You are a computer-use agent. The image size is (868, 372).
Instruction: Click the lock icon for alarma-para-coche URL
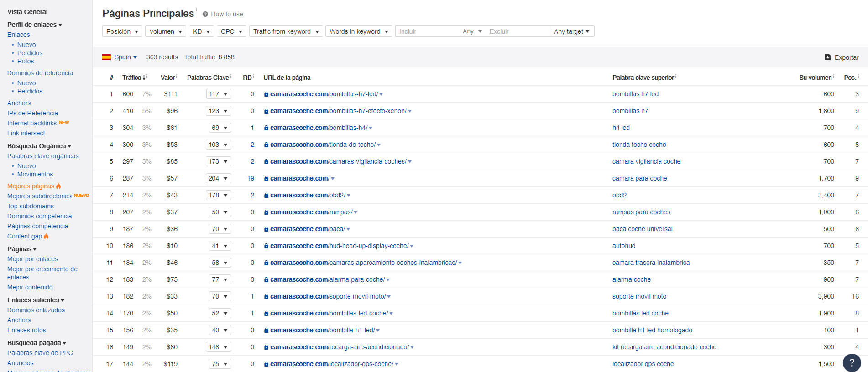click(x=266, y=280)
